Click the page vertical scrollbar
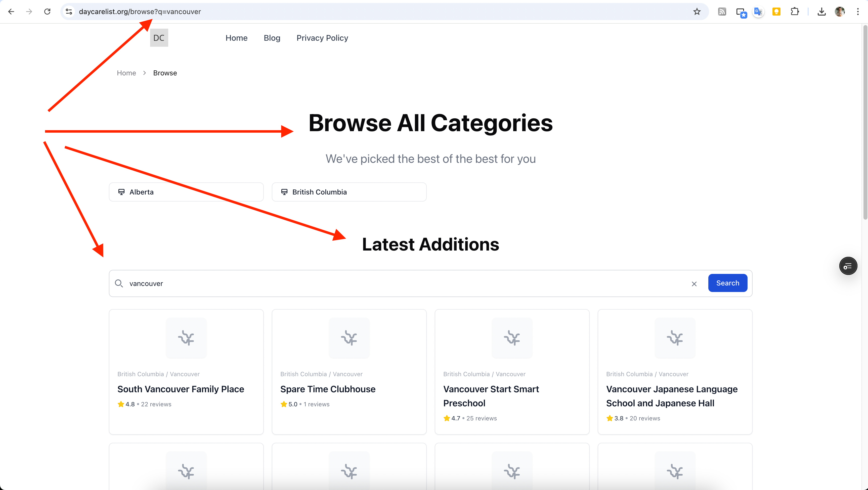The width and height of the screenshot is (868, 490). (x=865, y=123)
